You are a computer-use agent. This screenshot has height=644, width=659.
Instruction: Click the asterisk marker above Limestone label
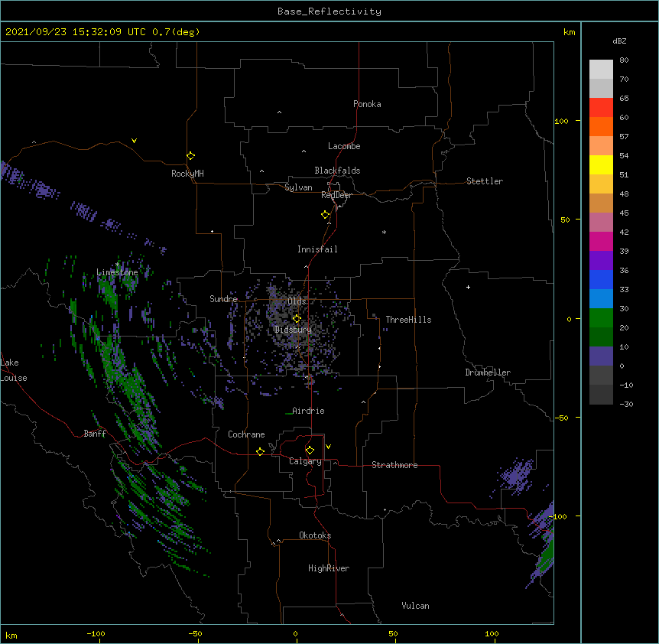tap(117, 265)
